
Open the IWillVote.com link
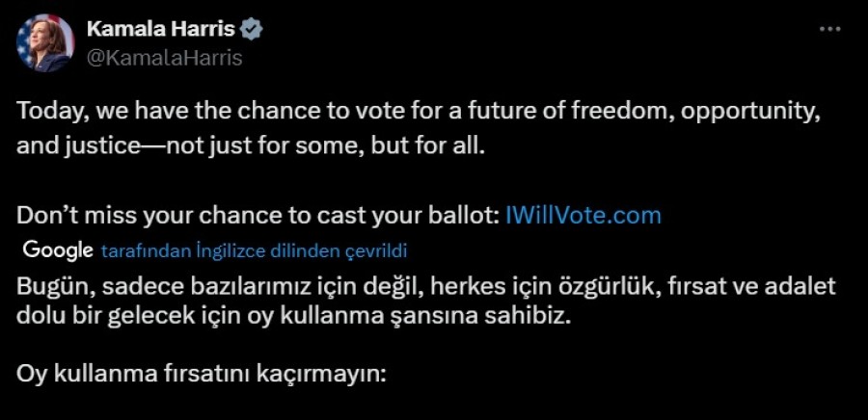pyautogui.click(x=583, y=215)
